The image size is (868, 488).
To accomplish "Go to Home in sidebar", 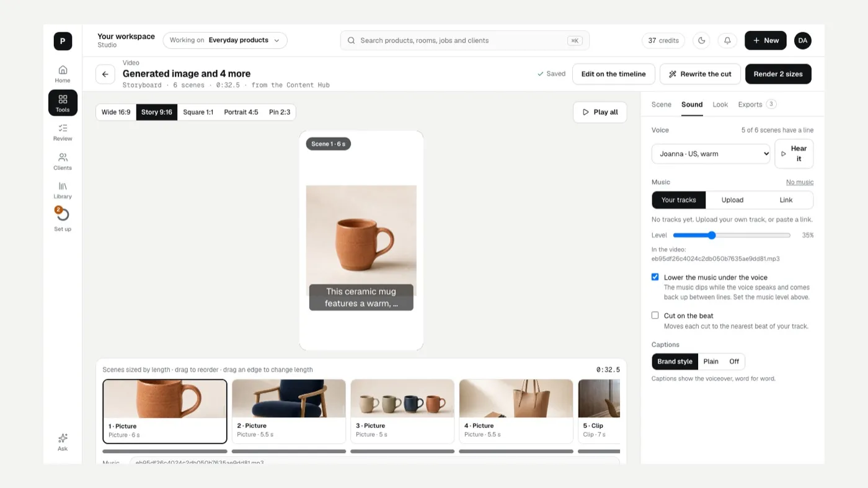I will (63, 74).
